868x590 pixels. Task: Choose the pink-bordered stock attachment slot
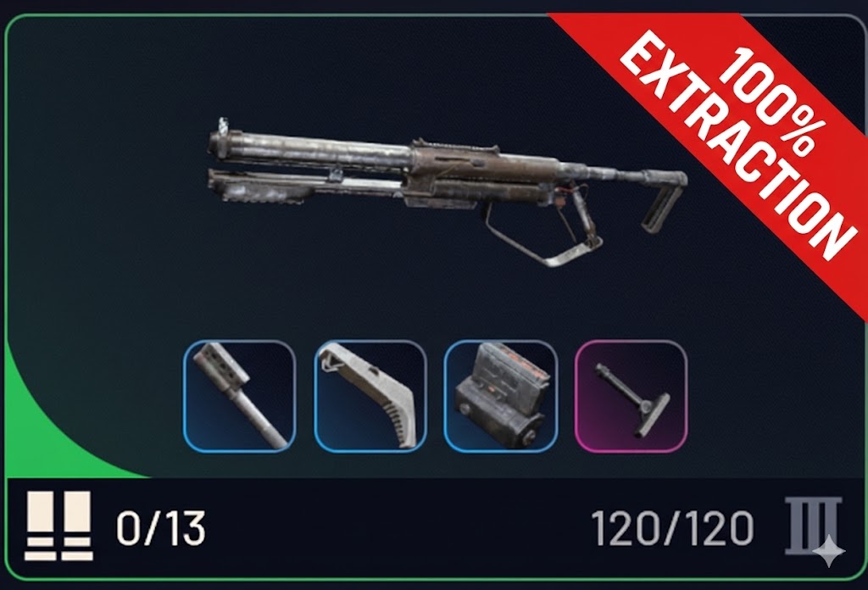click(x=631, y=396)
